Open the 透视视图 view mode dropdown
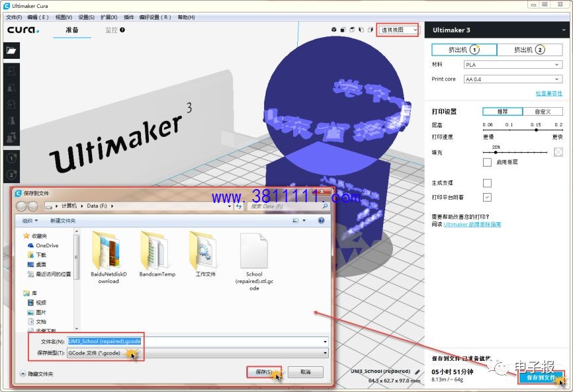The image size is (573, 392). [x=398, y=30]
